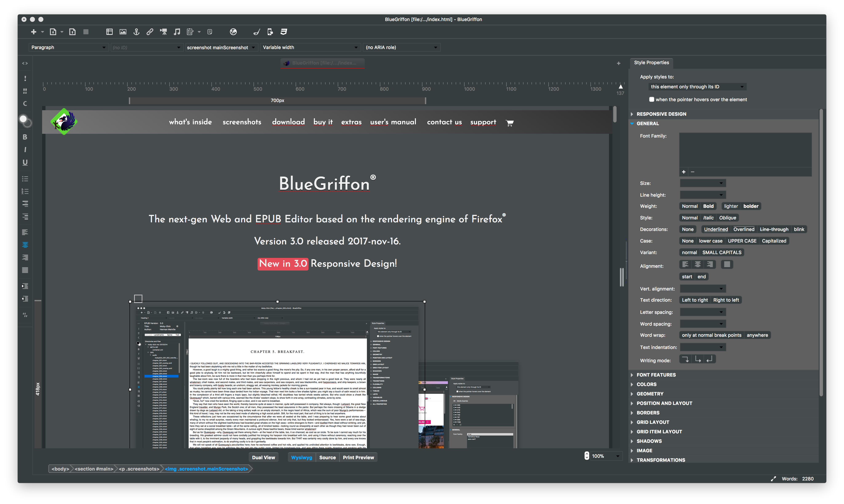Click the 'download' menu item
Viewport: 844px width, 504px height.
click(288, 122)
